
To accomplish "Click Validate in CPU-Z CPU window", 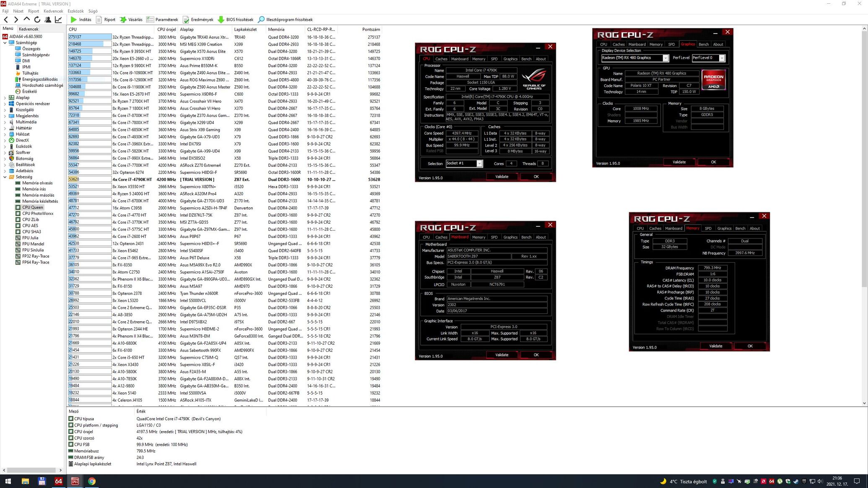I will [x=502, y=177].
